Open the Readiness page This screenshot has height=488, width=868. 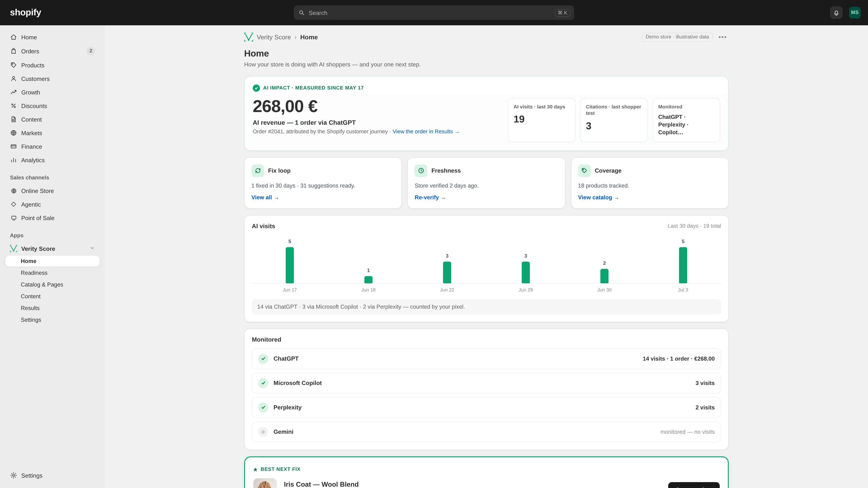point(34,273)
